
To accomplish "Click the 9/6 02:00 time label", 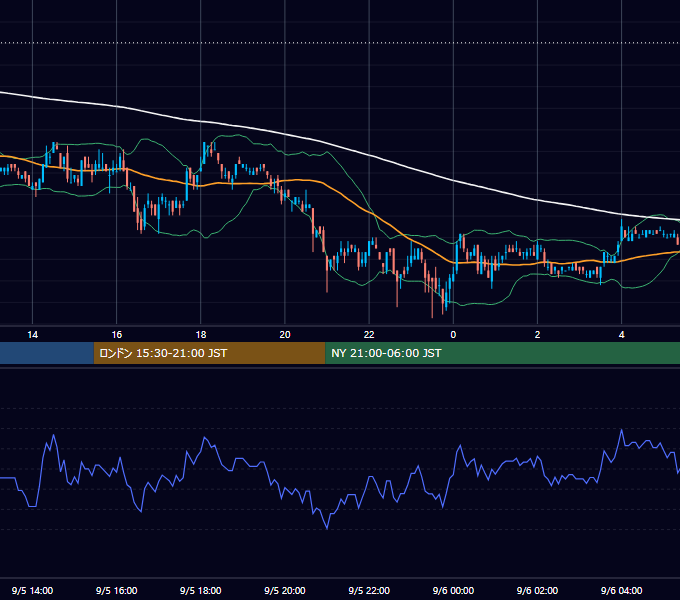I will tap(537, 590).
